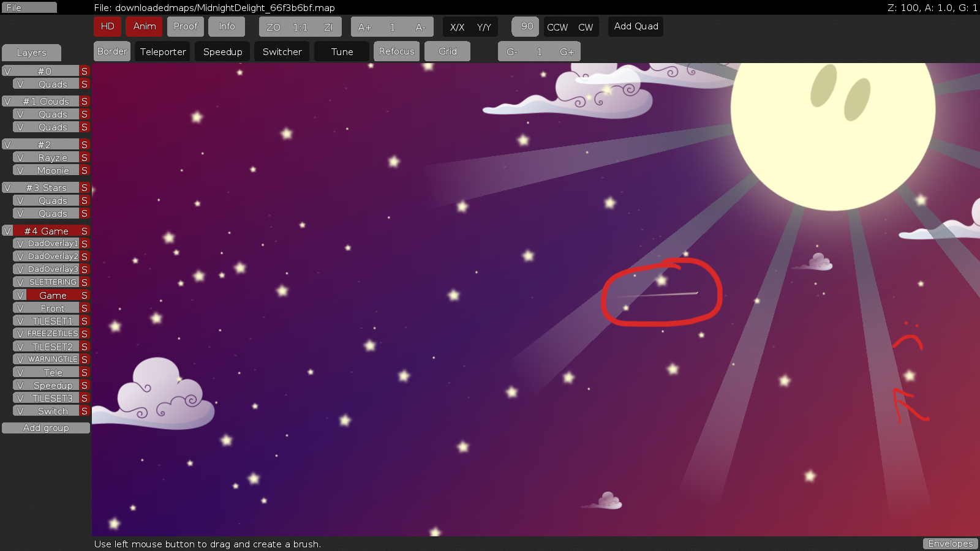Open the Info overlay mode
Image resolution: width=980 pixels, height=551 pixels.
coord(227,26)
